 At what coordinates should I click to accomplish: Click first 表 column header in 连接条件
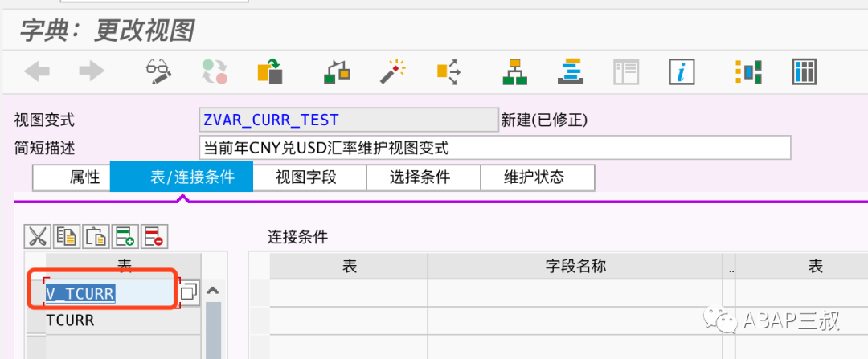349,266
